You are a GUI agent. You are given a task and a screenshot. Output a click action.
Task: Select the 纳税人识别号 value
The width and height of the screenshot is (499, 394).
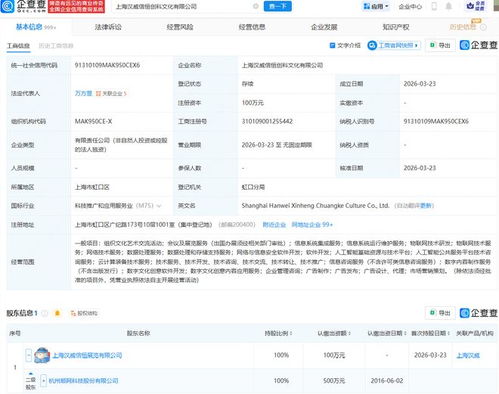click(436, 121)
